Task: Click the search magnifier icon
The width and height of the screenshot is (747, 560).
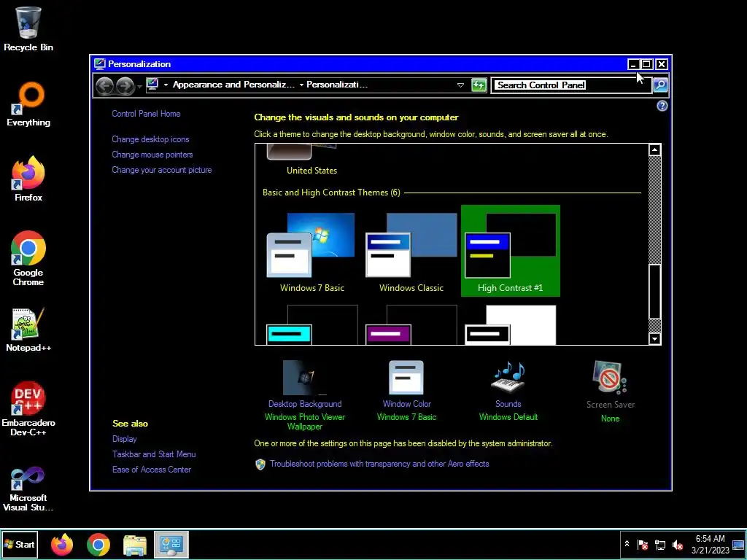Action: pyautogui.click(x=660, y=85)
